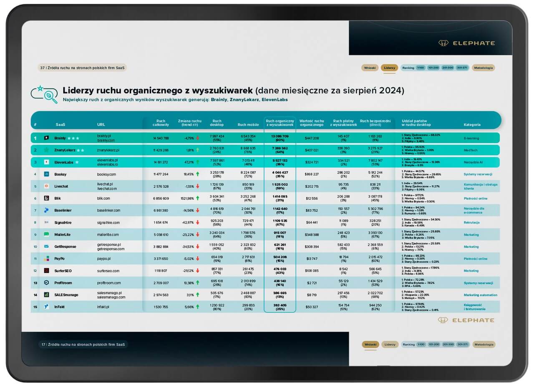Viewport: 534px width, 392px height.
Task: Click the red down arrow next to SignalHire's -42,97%
Action: (197, 222)
